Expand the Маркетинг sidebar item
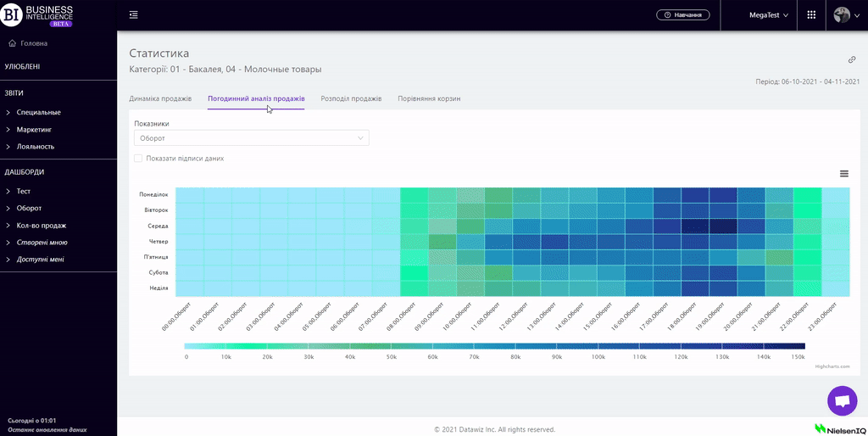 pos(34,129)
